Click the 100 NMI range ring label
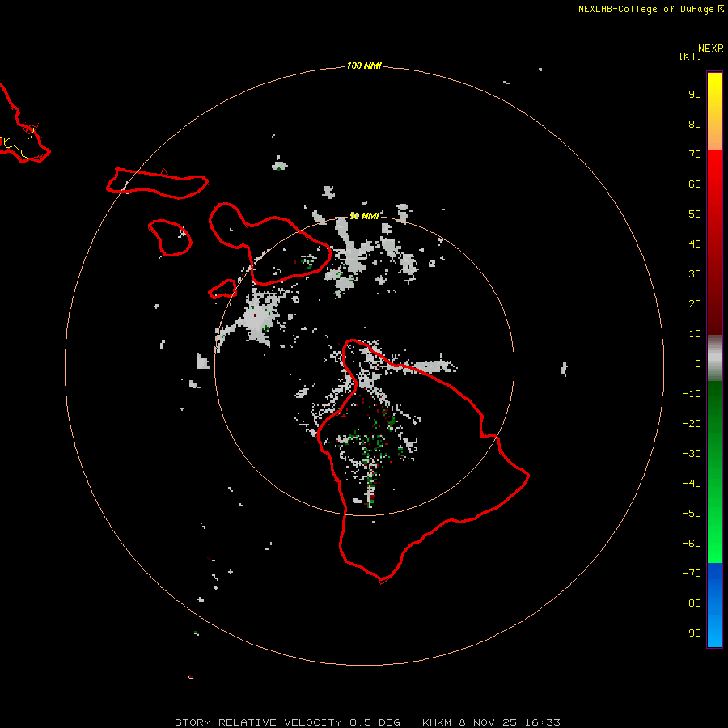This screenshot has width=728, height=728. pos(364,66)
